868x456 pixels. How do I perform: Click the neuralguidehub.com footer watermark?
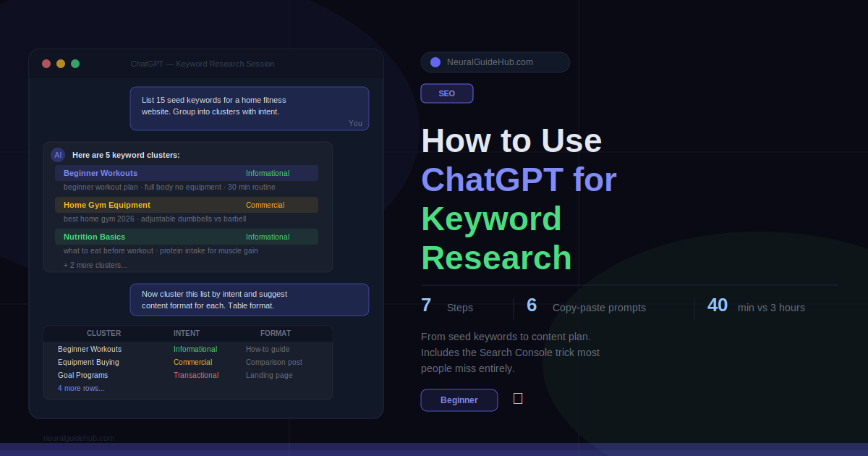79,438
